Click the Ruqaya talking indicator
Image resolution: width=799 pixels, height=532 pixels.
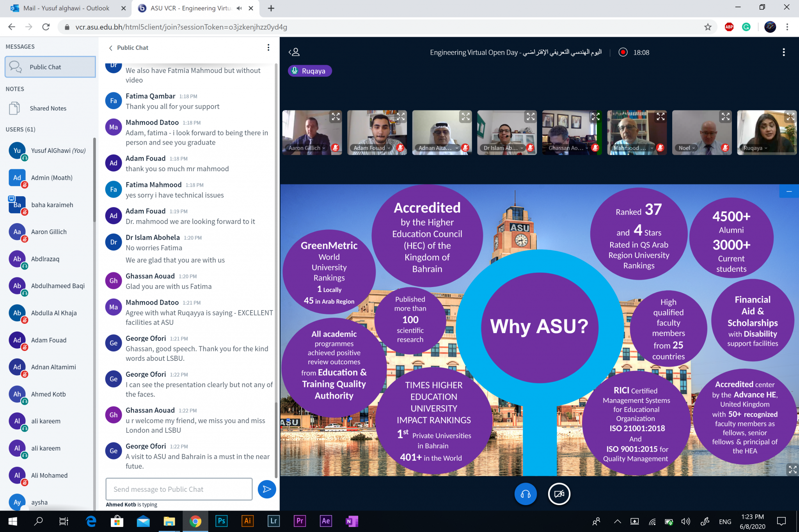(x=309, y=71)
